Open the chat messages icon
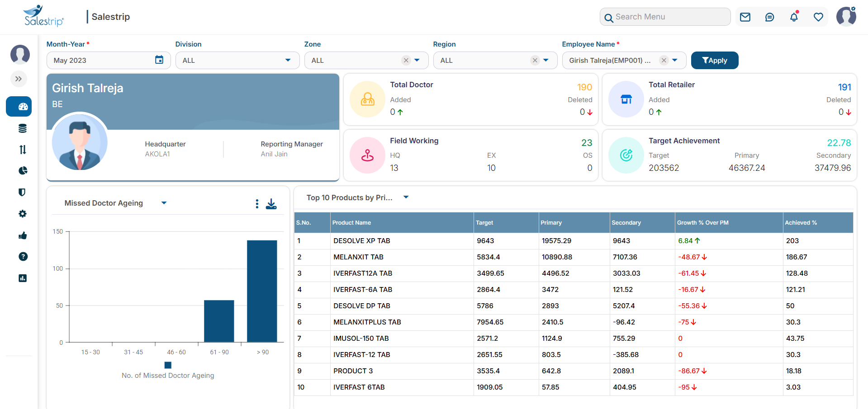 pyautogui.click(x=769, y=17)
